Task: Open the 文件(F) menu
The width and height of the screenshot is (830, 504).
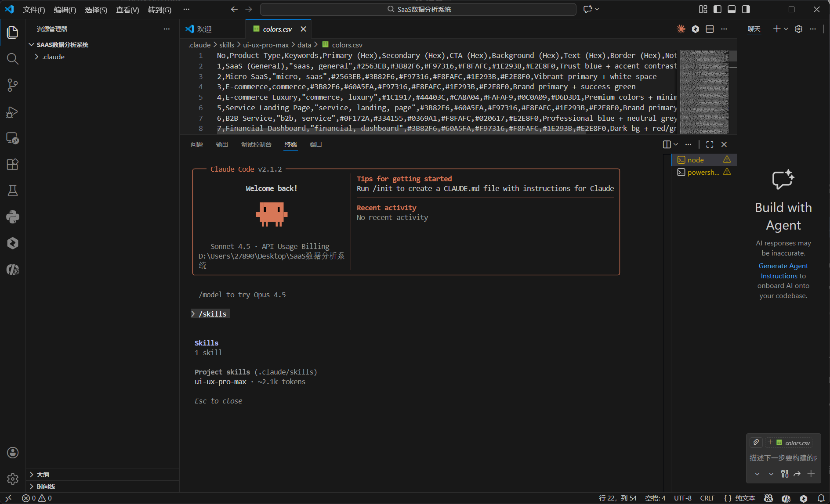Action: (34, 10)
